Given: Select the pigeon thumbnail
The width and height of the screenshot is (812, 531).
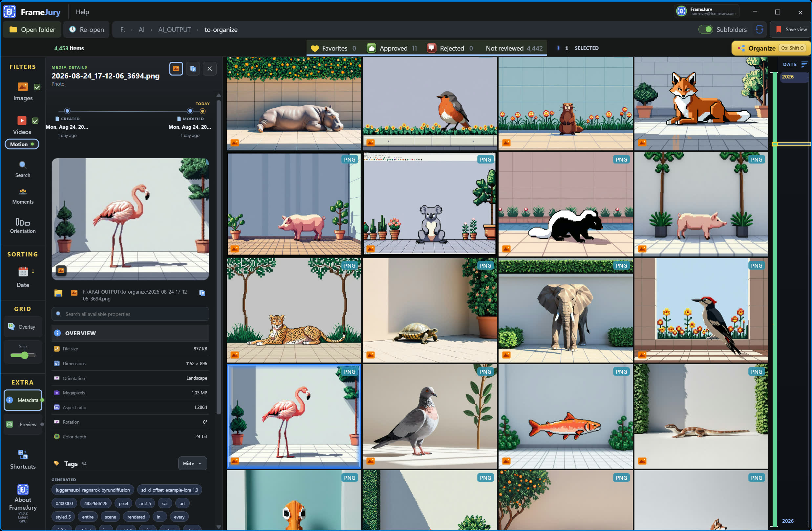Looking at the screenshot, I should 430,416.
